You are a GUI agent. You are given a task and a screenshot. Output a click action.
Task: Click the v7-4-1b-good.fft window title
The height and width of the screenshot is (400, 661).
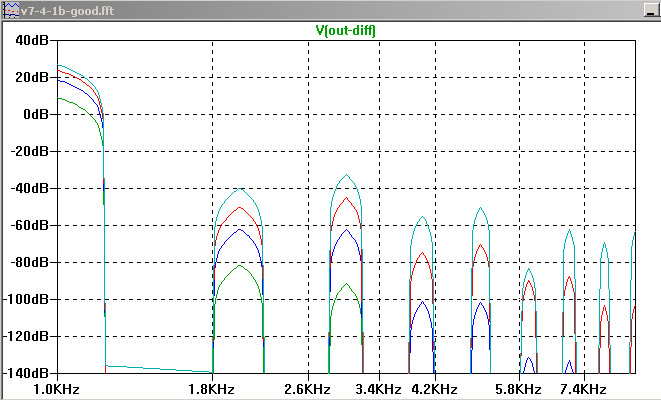point(67,11)
